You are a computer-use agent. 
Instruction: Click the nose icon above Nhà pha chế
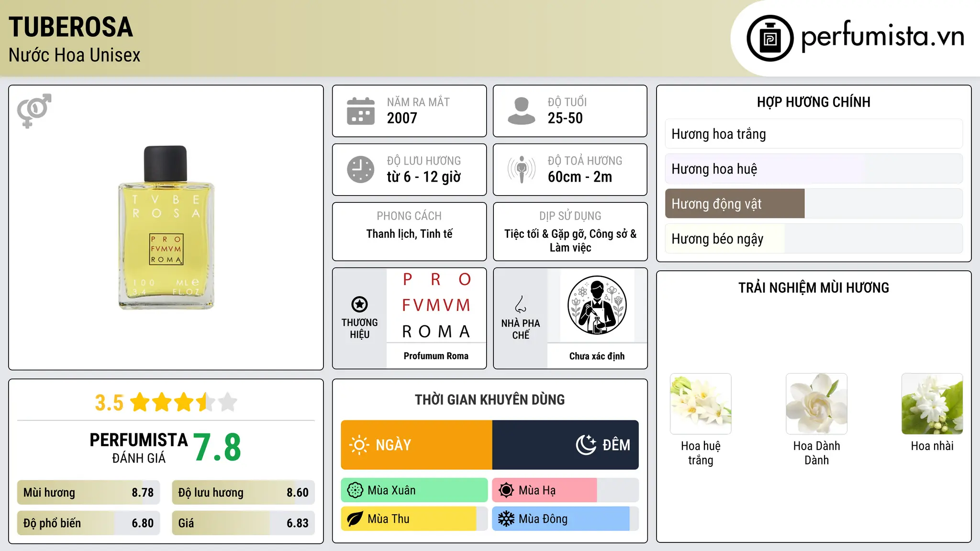521,304
